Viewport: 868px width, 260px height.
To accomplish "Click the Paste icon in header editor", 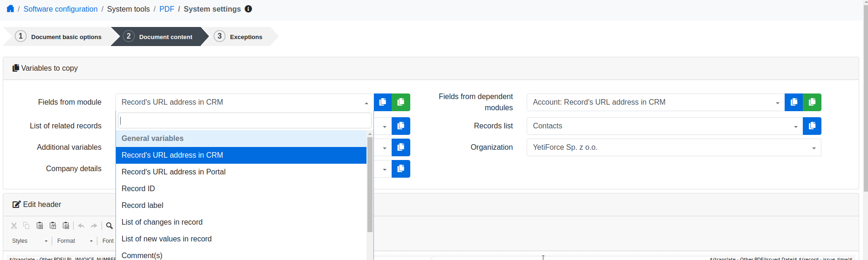I will pyautogui.click(x=40, y=226).
